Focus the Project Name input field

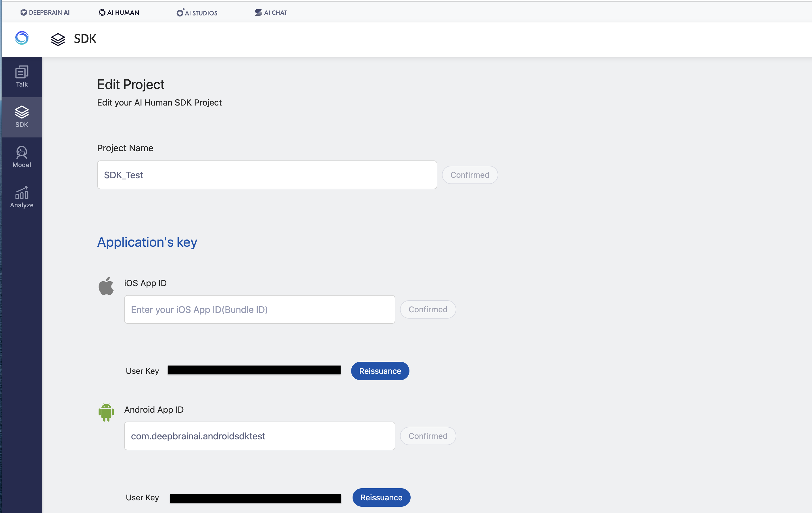point(267,175)
